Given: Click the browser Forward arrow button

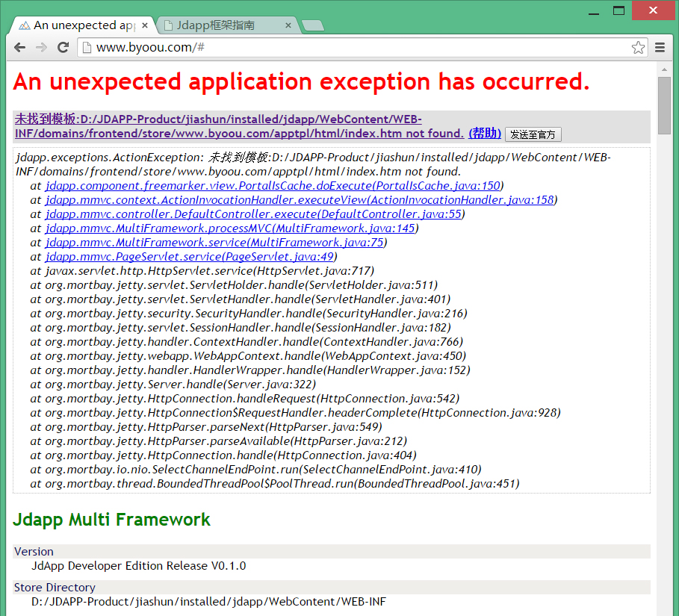Looking at the screenshot, I should point(41,48).
